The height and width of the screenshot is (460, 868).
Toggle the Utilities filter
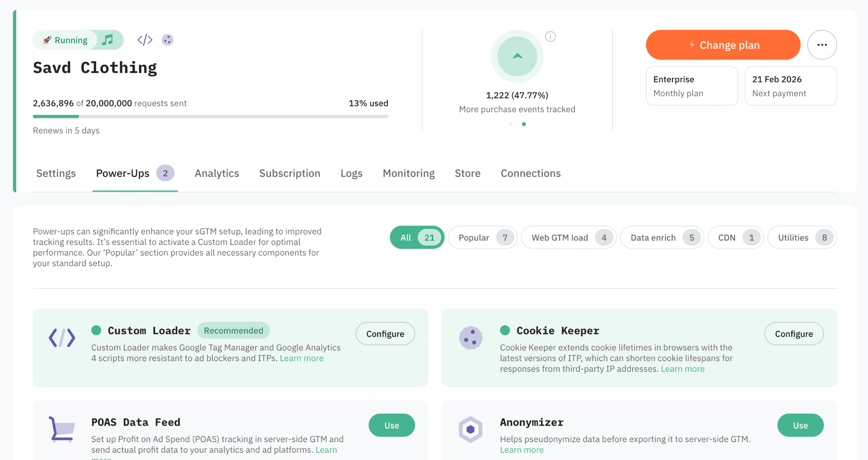click(x=802, y=237)
